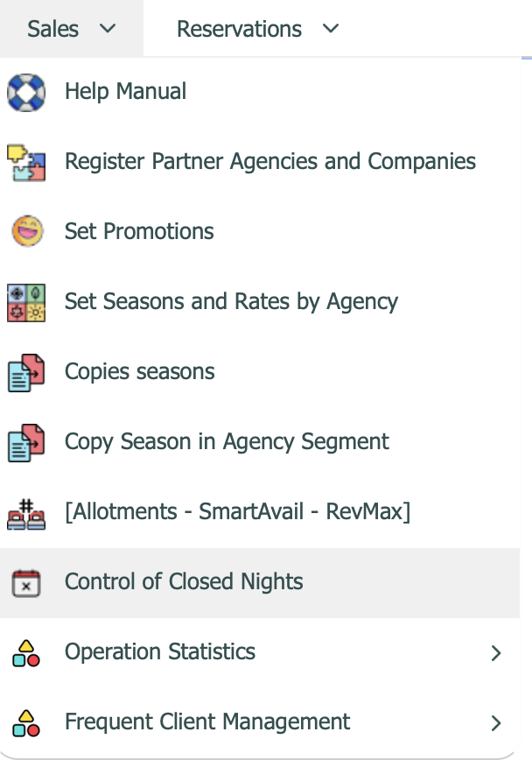Screen dimensions: 532x760
Task: Expand the Operation Statistics submenu arrow
Action: [496, 652]
